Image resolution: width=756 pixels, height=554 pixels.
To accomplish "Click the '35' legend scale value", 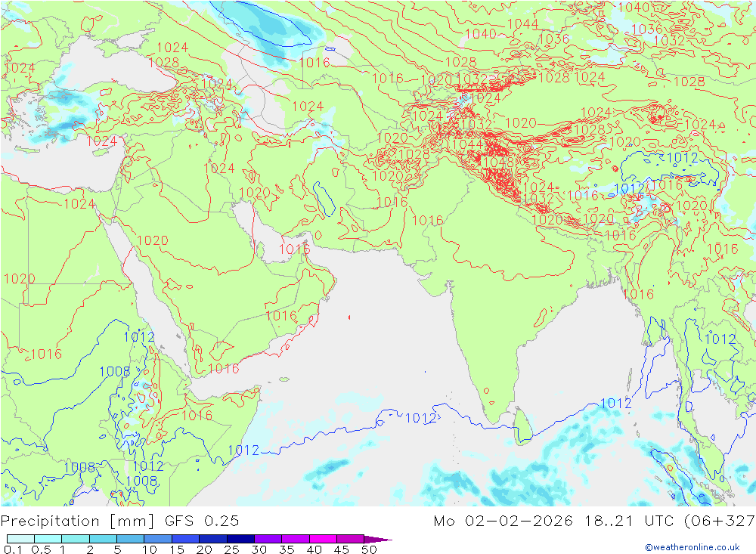I will 287,549.
